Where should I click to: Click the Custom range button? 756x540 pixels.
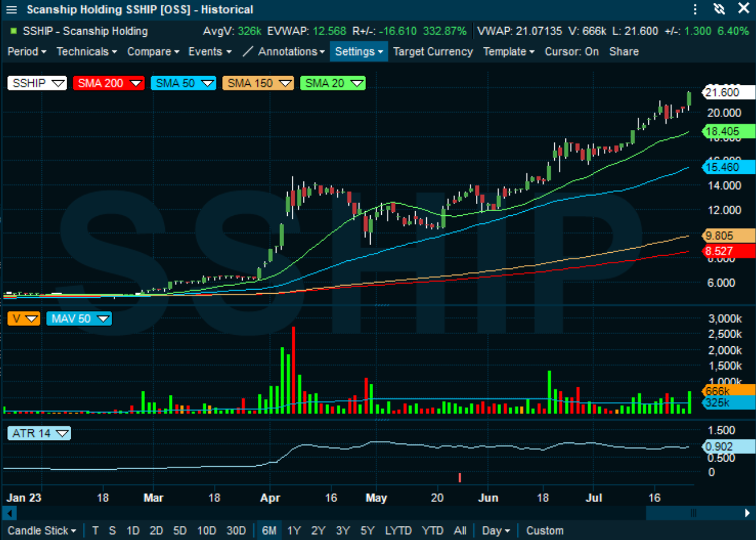click(544, 531)
